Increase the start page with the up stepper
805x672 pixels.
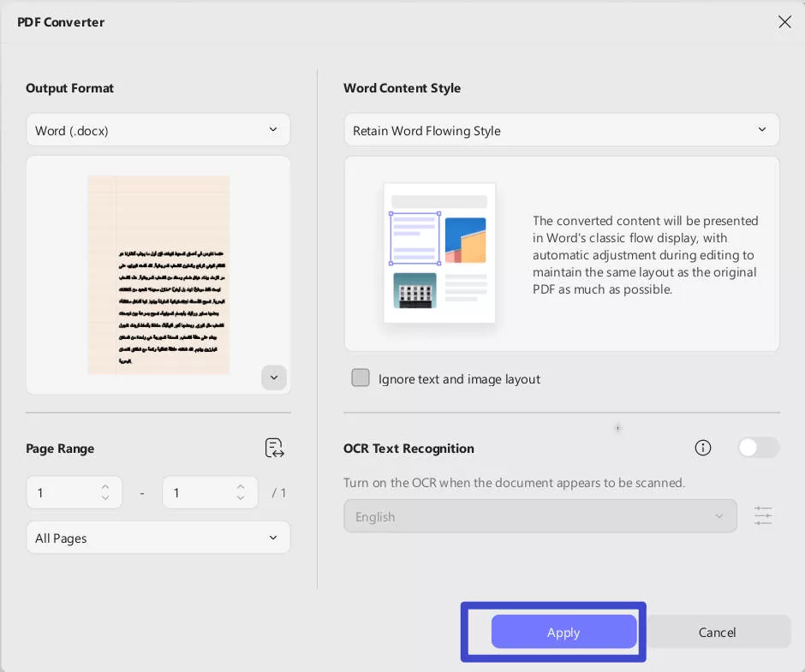click(104, 487)
